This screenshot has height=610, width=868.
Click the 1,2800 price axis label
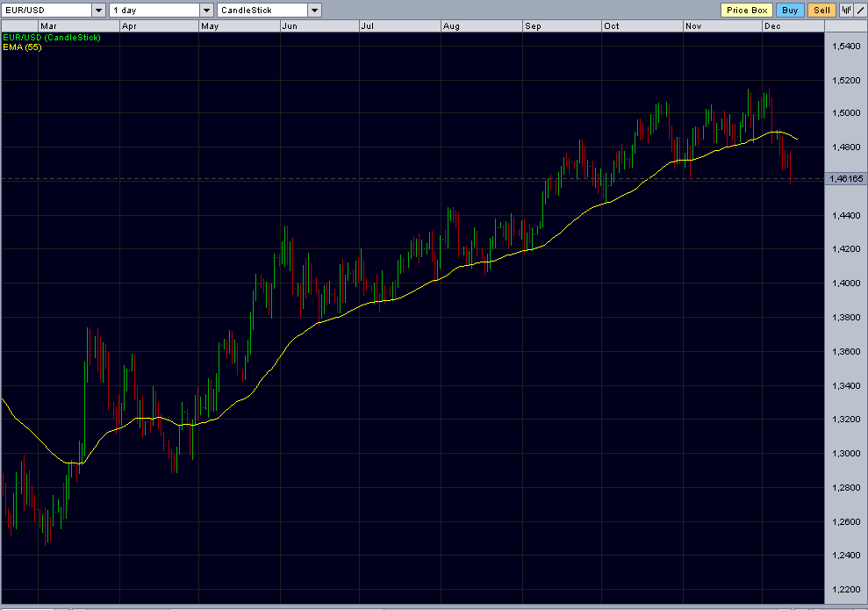click(x=846, y=488)
